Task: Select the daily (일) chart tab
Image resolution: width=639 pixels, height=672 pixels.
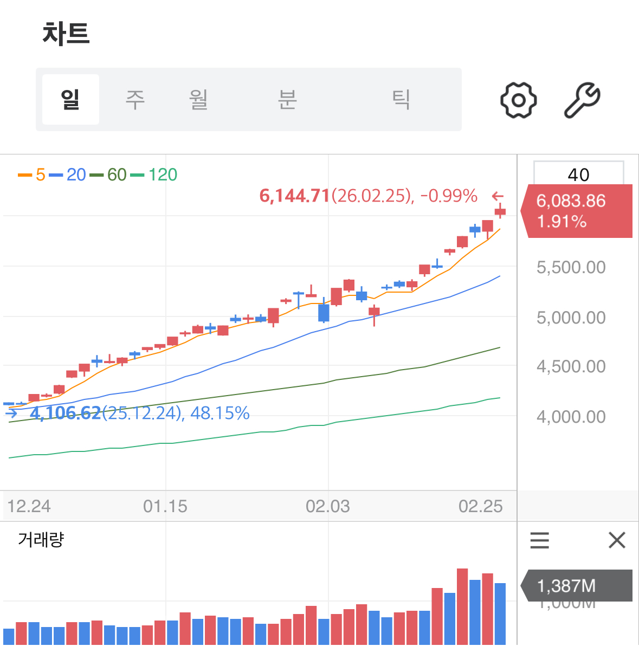Action: (70, 100)
